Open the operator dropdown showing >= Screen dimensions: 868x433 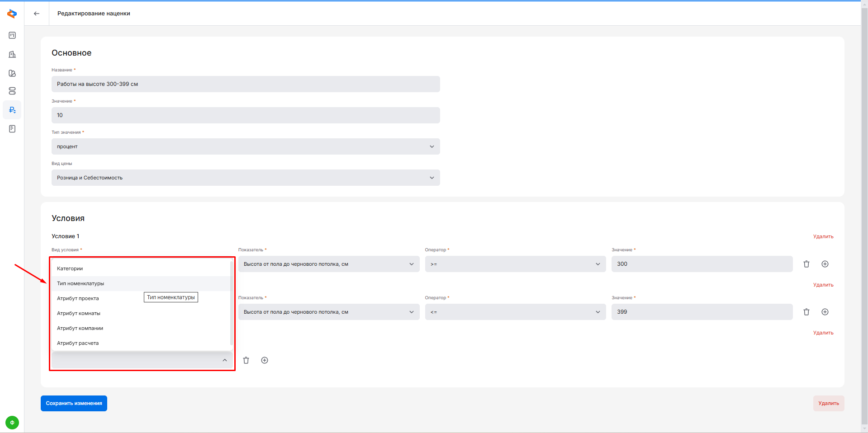click(x=515, y=264)
